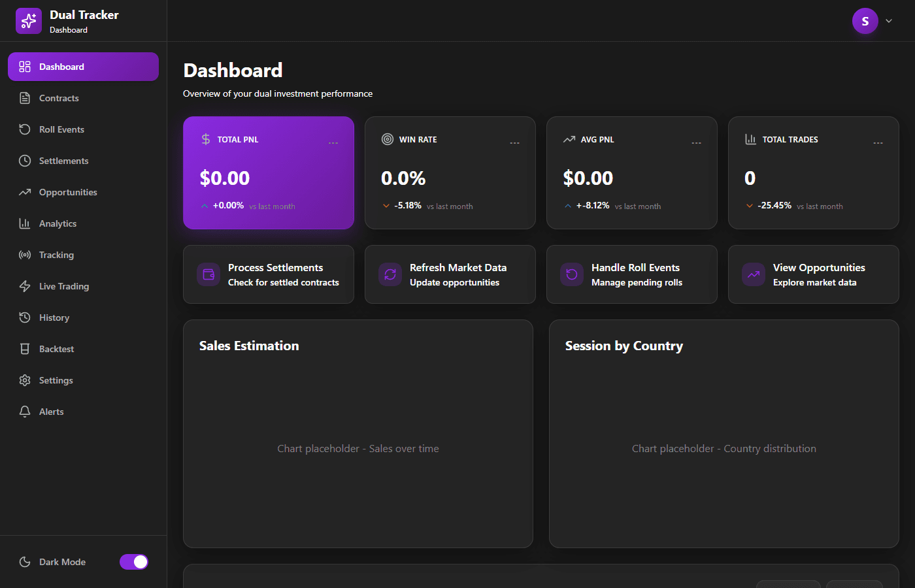The width and height of the screenshot is (915, 588).
Task: Click the Handle Roll Events button
Action: click(632, 274)
